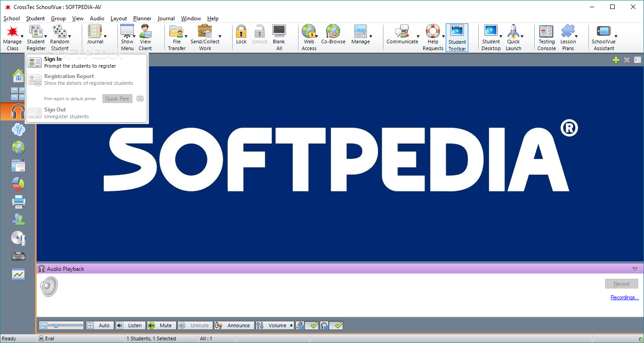Collapse the Audio Playback panel chevron
The image size is (644, 343).
pos(635,269)
